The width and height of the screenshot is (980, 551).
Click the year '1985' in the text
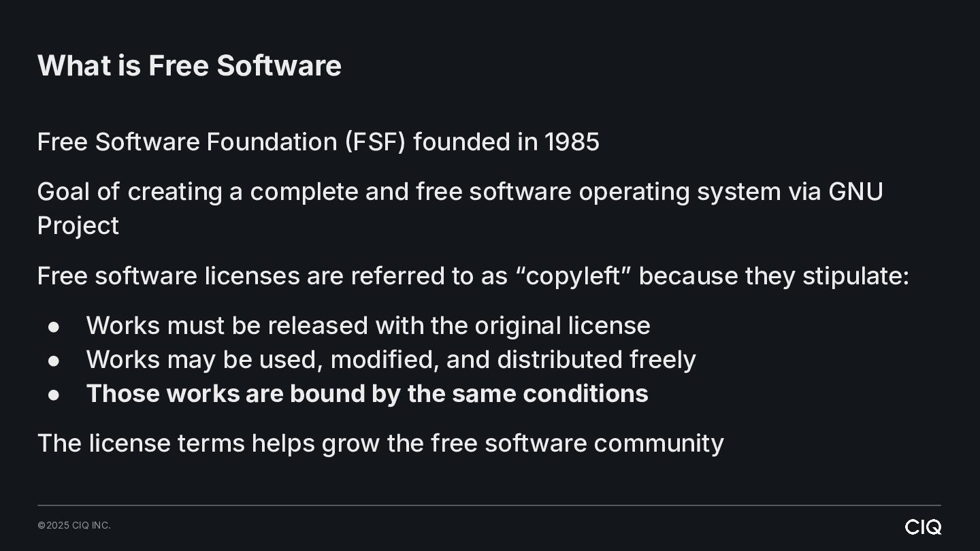pyautogui.click(x=572, y=141)
